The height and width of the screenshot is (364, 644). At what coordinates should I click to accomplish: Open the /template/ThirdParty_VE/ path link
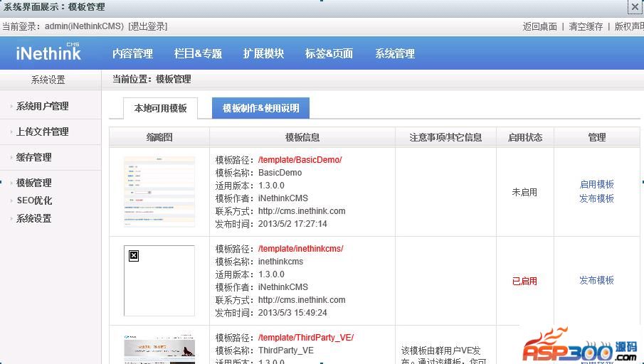point(305,337)
